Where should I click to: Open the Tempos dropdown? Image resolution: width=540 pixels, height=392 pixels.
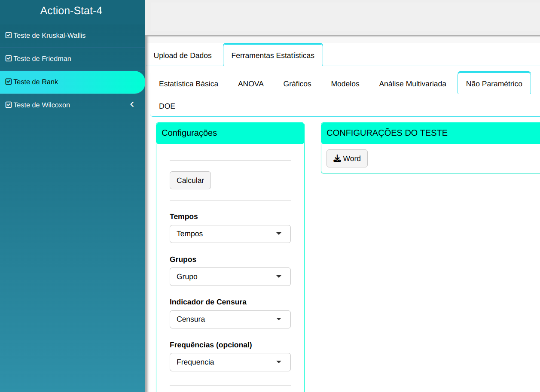(x=230, y=234)
